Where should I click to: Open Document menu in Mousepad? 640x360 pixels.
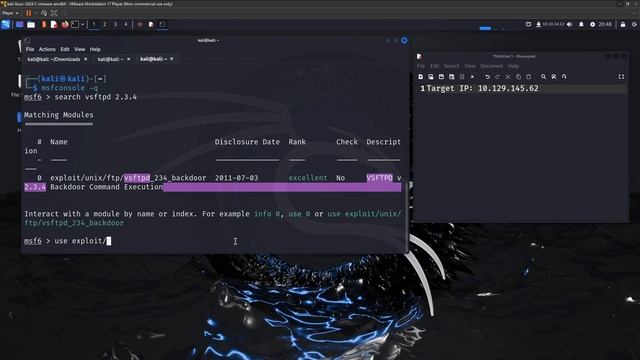(491, 66)
